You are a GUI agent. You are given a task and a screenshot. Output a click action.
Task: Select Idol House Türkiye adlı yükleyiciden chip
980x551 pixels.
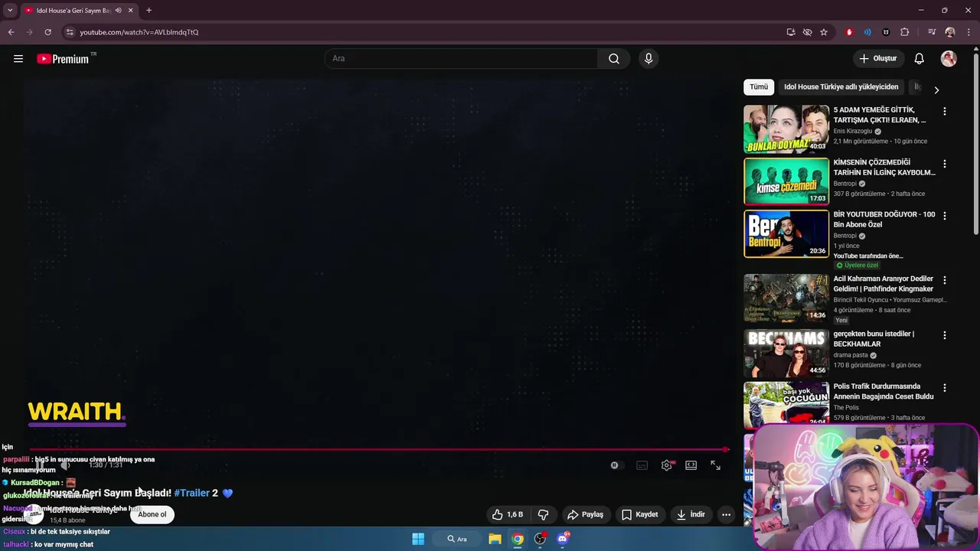tap(841, 87)
